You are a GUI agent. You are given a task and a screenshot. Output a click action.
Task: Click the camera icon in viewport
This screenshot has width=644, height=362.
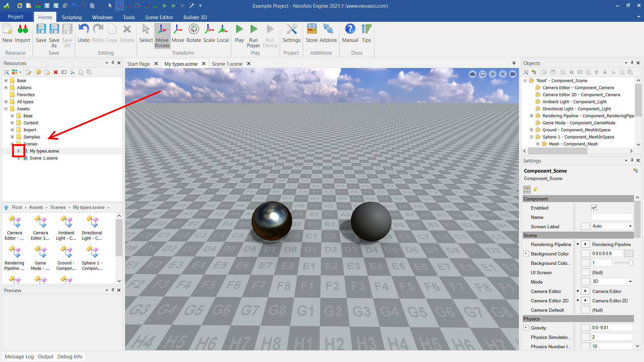[x=513, y=74]
